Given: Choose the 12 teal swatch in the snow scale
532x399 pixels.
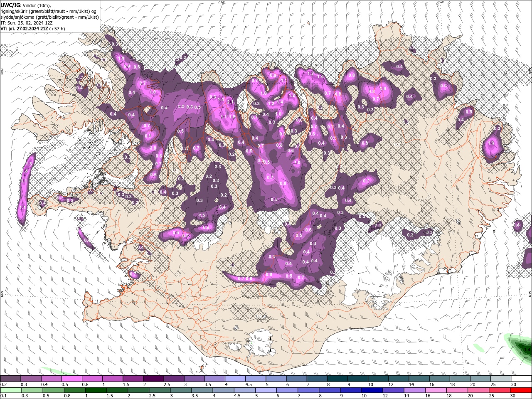Looking at the screenshot, I should tap(399, 379).
